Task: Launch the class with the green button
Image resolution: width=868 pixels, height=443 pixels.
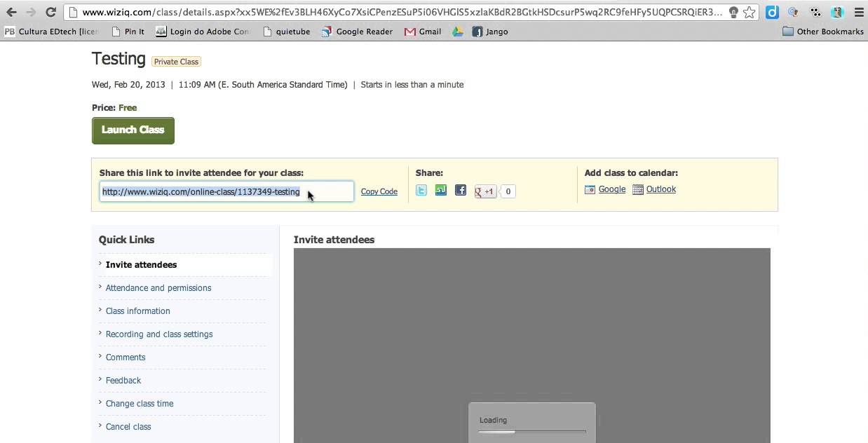Action: pyautogui.click(x=133, y=130)
